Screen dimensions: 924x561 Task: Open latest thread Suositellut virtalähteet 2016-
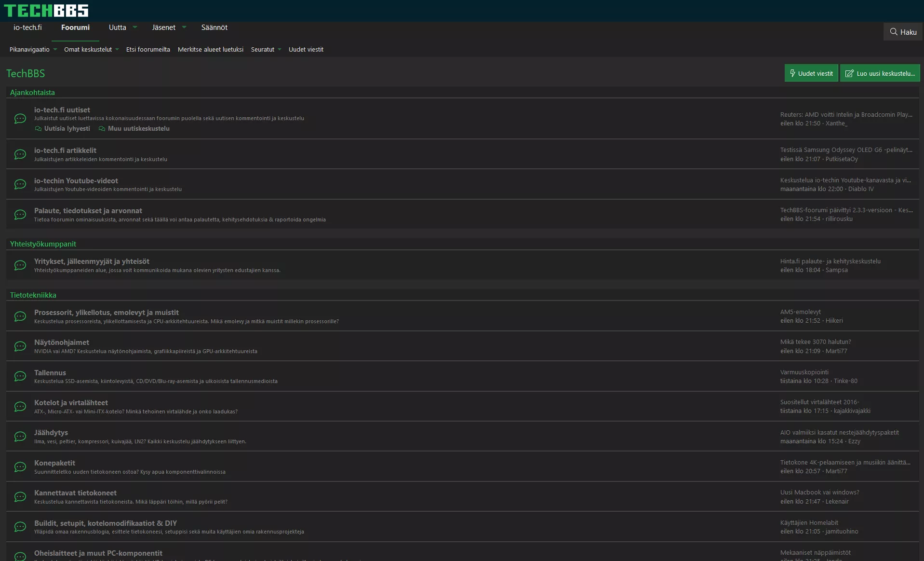coord(820,402)
